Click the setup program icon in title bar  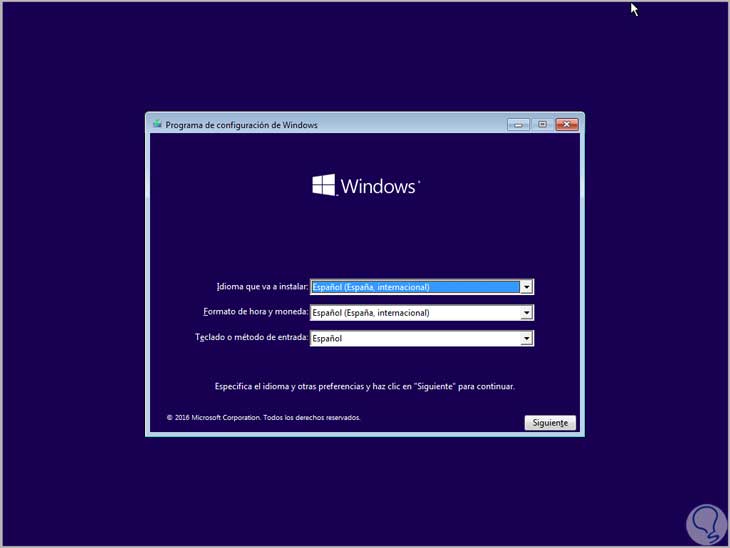pos(157,124)
